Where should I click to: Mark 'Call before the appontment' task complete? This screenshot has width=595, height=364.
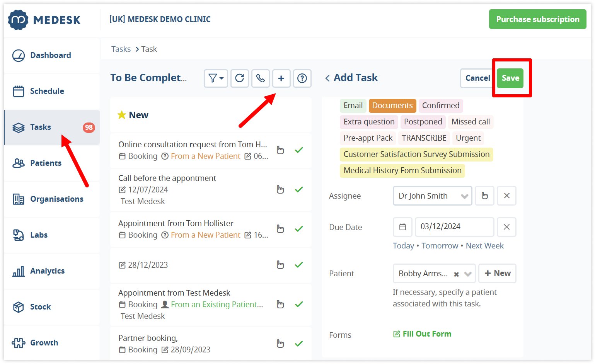click(x=299, y=189)
